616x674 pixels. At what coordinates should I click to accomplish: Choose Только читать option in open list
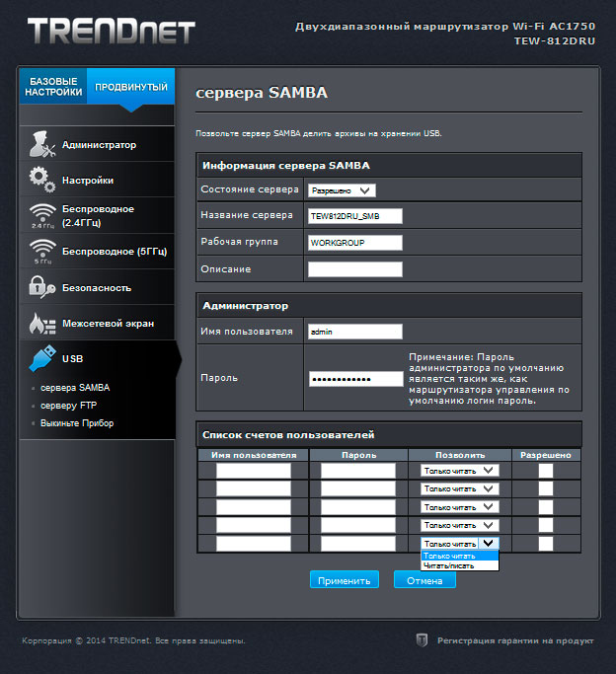[x=459, y=556]
